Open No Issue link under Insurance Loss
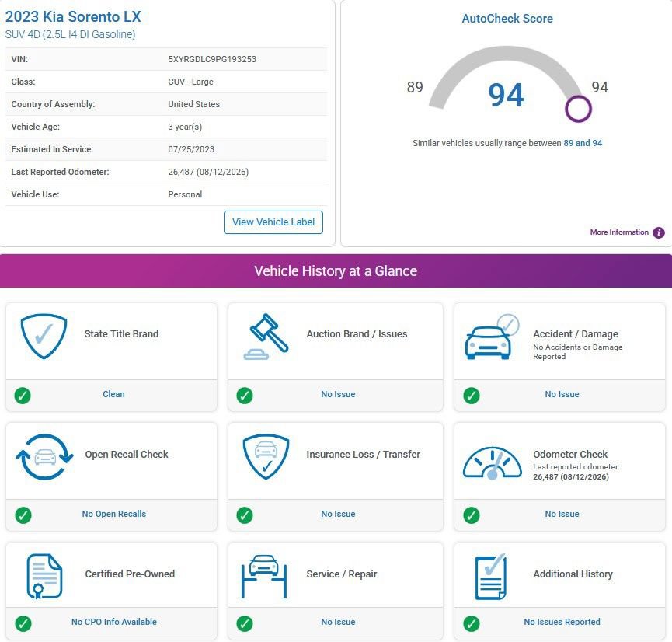The height and width of the screenshot is (642, 672). point(338,514)
